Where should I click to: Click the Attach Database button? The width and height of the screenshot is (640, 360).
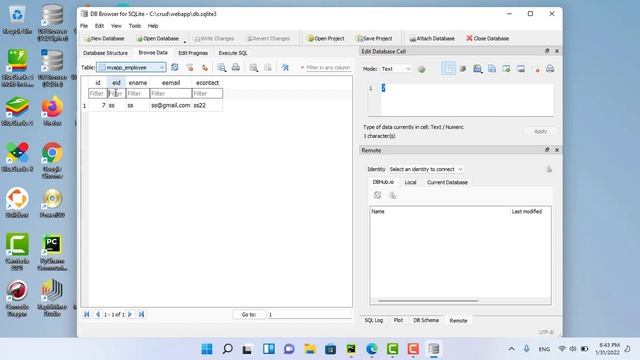(432, 38)
